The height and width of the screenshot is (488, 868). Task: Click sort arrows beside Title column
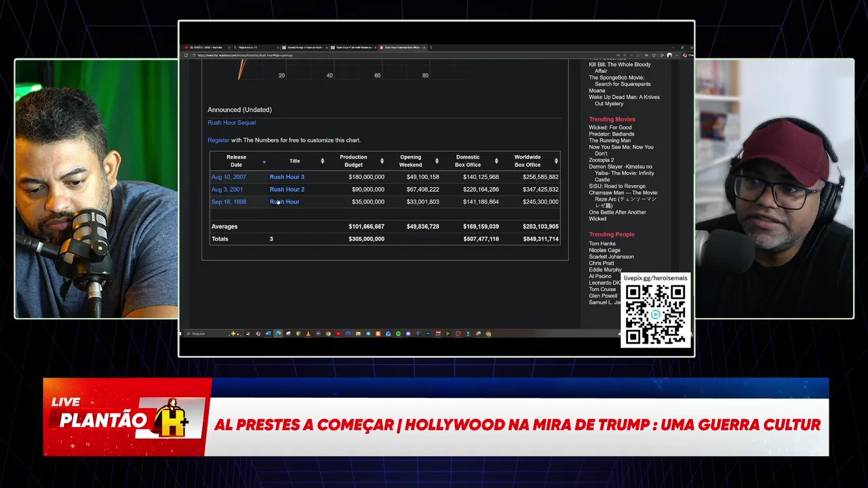[322, 161]
